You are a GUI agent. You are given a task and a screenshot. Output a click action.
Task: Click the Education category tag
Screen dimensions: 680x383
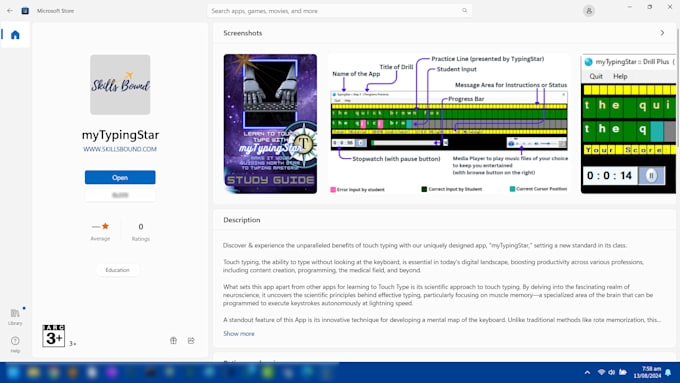(118, 270)
